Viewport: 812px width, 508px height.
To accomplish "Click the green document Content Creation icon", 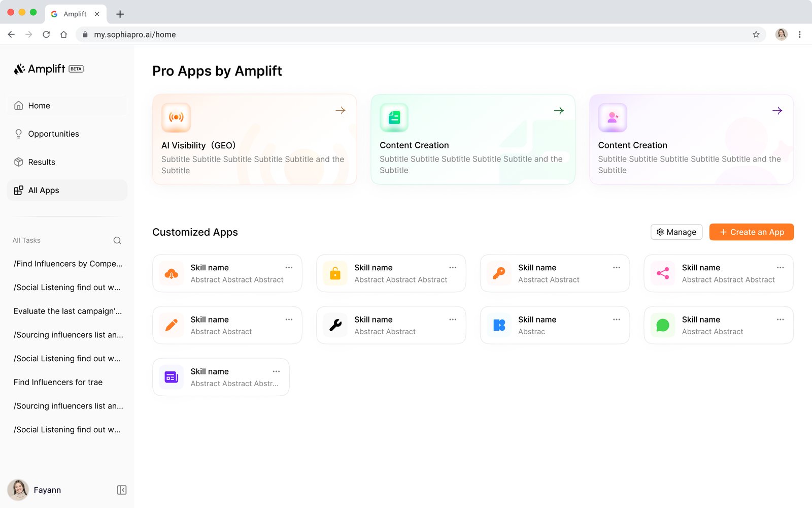I will click(x=394, y=117).
